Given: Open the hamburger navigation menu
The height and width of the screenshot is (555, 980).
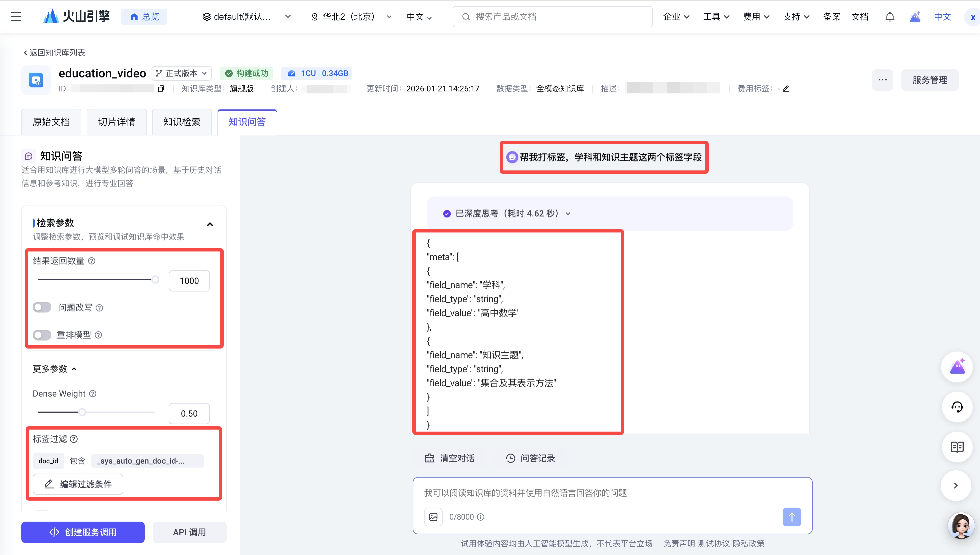Looking at the screenshot, I should pos(16,17).
